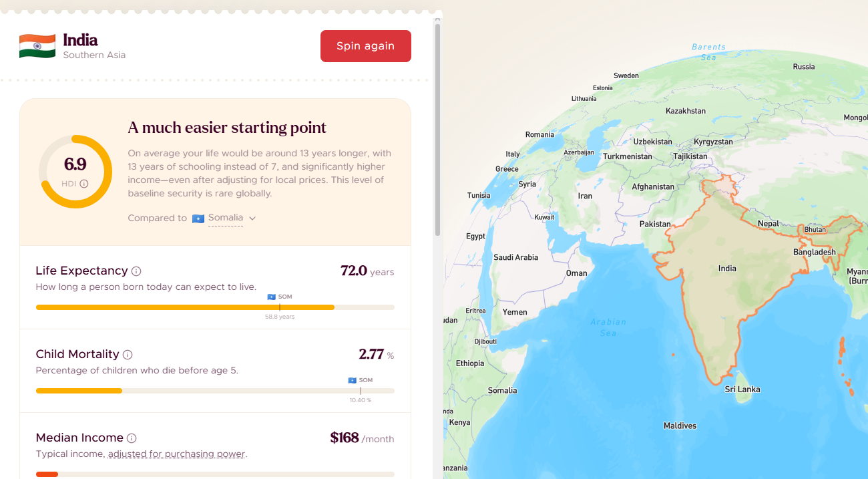Click Median Income info icon
The image size is (868, 479).
pyautogui.click(x=132, y=438)
